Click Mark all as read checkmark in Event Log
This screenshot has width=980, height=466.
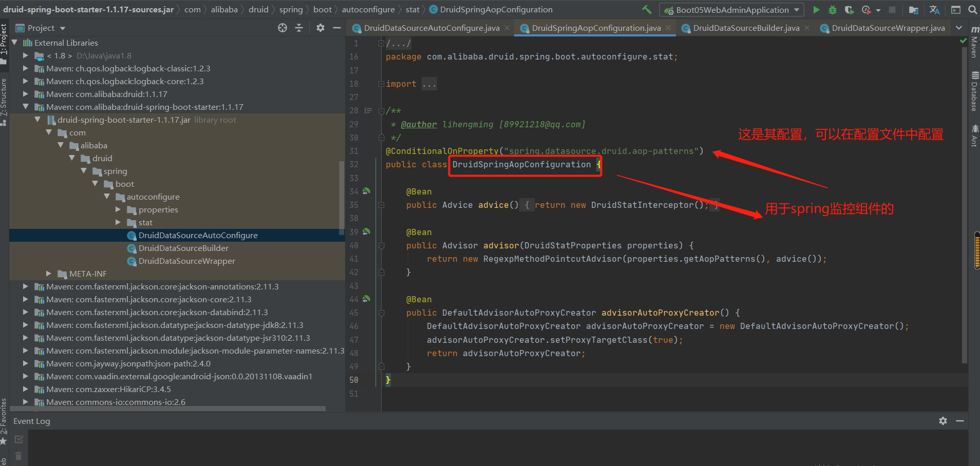click(x=19, y=439)
